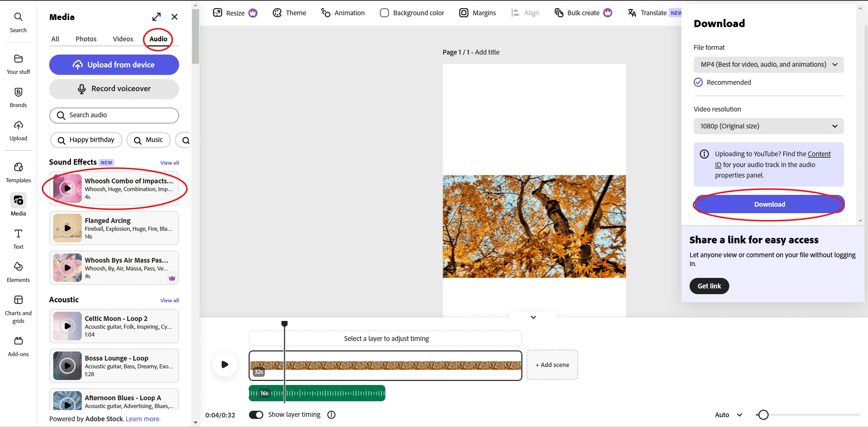Switch to the Photos tab
The width and height of the screenshot is (868, 427).
coord(86,39)
